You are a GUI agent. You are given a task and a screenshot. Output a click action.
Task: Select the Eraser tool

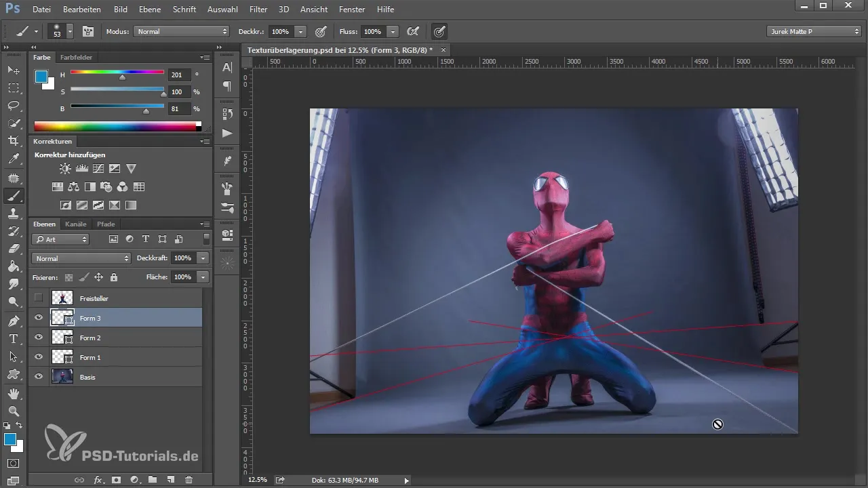(14, 249)
